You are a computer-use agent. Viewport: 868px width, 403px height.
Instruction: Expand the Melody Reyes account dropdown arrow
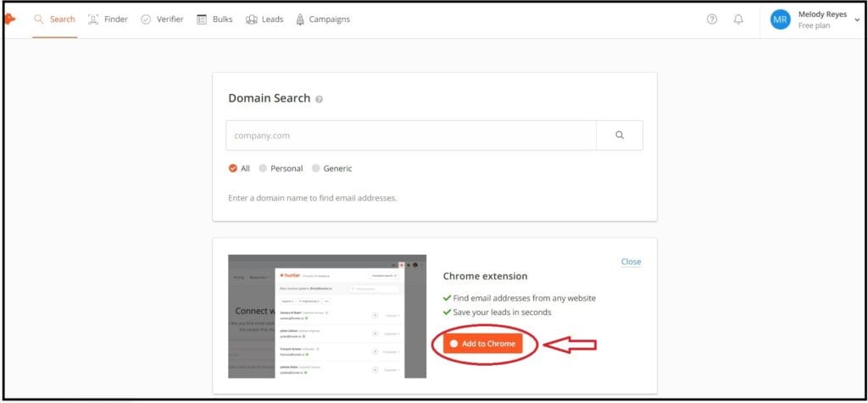(858, 20)
